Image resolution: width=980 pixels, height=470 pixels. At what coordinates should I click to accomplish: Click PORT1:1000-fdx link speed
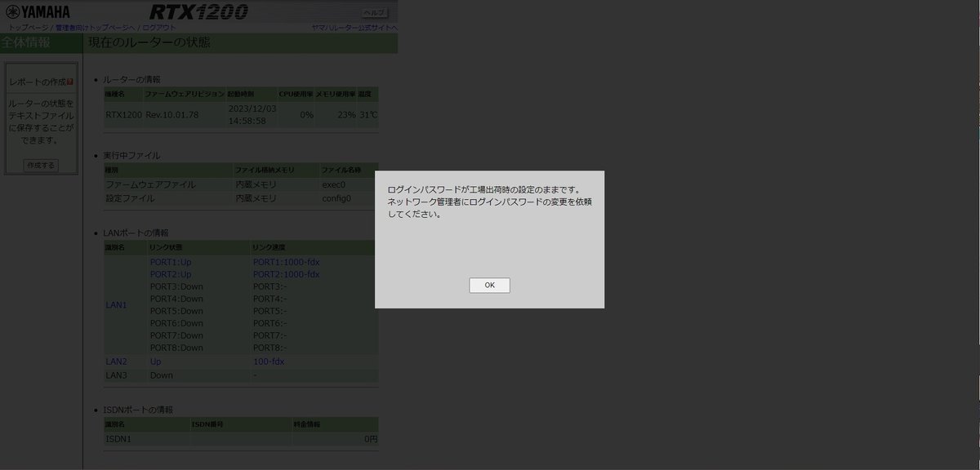287,263
